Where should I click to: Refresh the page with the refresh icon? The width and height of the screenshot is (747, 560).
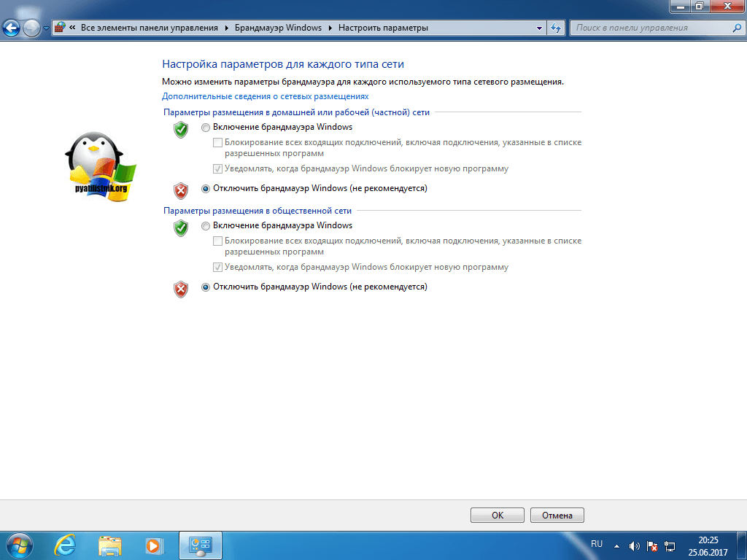click(x=555, y=28)
